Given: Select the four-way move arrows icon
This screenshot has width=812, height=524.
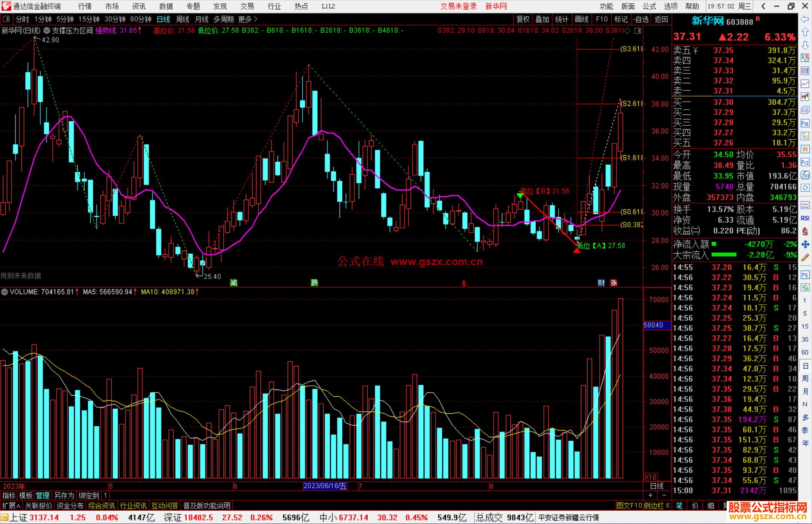Looking at the screenshot, I should click(x=805, y=245).
